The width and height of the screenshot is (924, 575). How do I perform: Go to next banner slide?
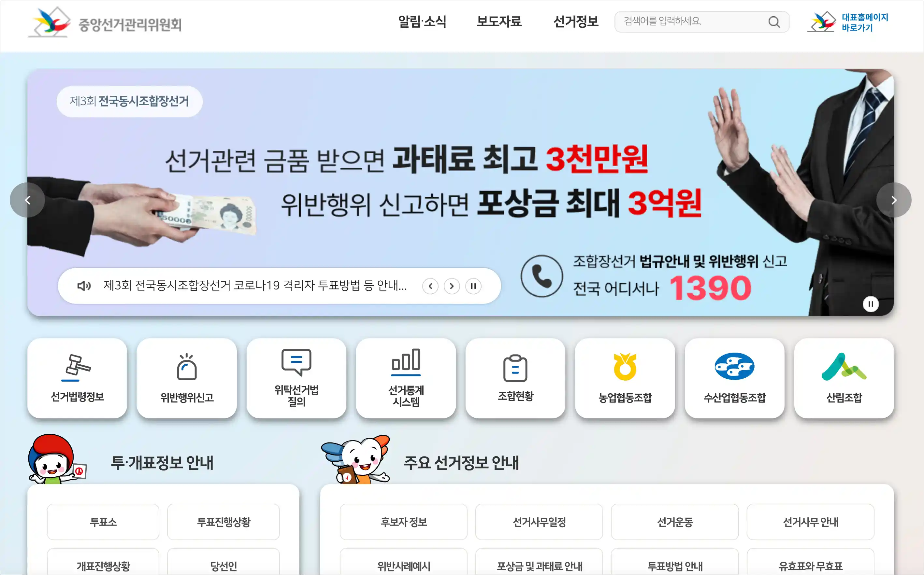coord(894,200)
